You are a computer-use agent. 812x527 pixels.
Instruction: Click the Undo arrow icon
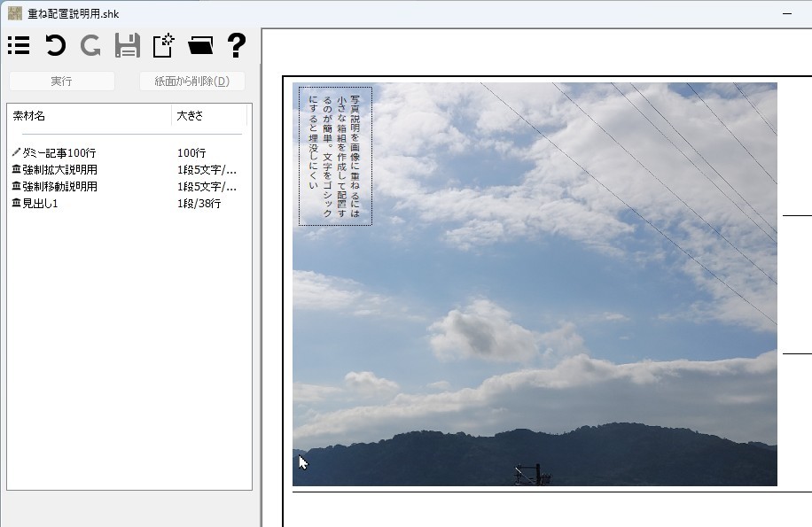[x=55, y=46]
